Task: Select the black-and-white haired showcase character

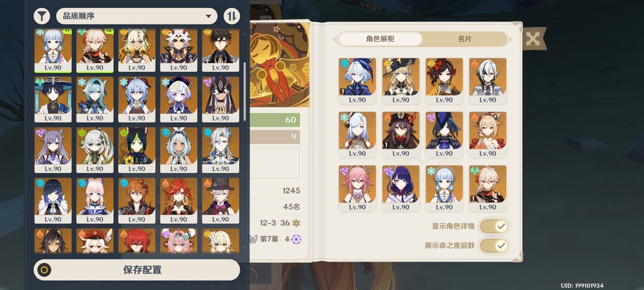Action: click(488, 81)
